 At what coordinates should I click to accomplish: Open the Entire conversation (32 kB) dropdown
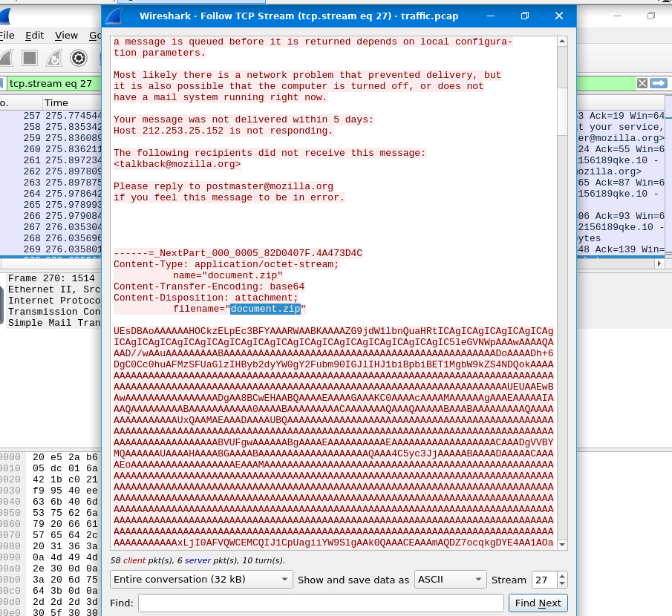point(201,579)
